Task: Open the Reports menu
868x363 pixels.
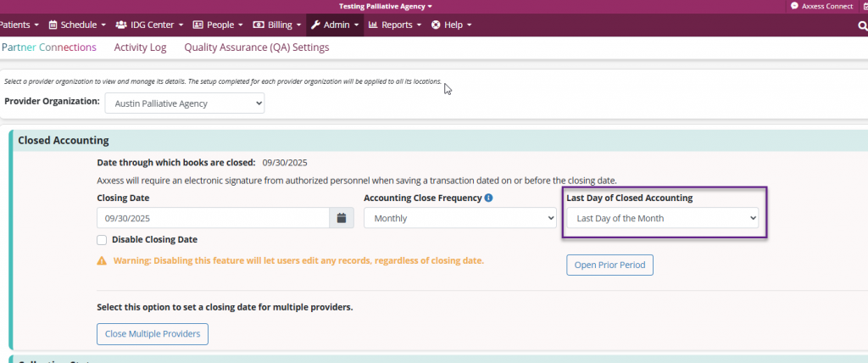Action: (x=395, y=25)
